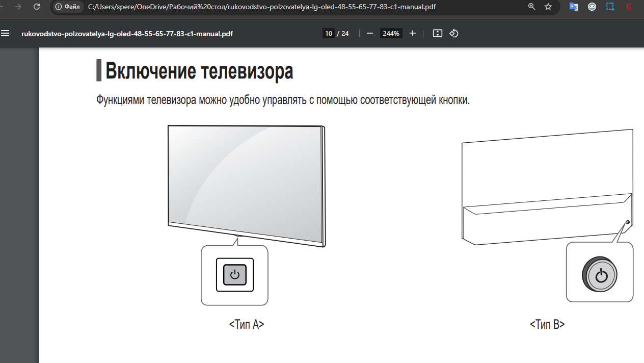Open the blue screenshot capture extension

tap(610, 7)
